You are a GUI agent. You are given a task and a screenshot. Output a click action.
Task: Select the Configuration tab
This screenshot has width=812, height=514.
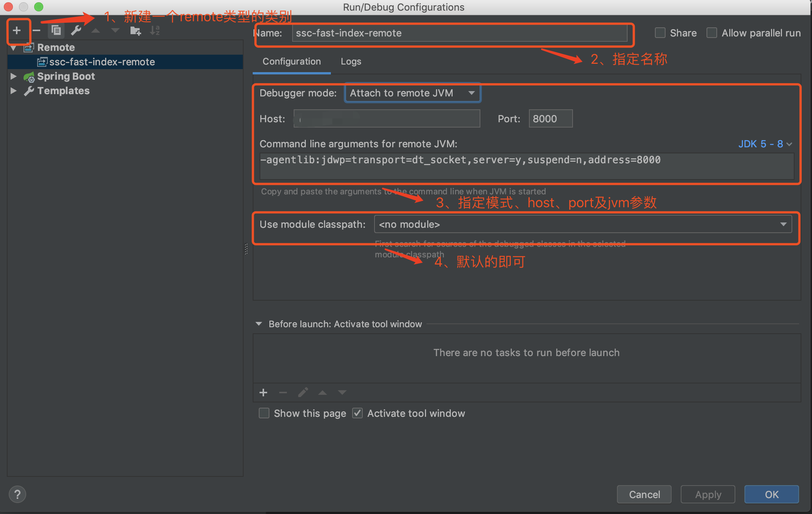coord(291,61)
